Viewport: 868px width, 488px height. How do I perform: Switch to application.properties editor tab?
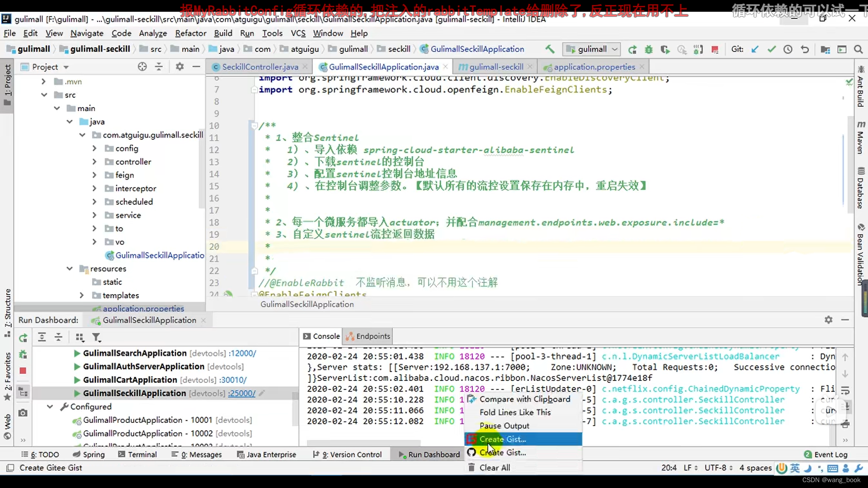[x=594, y=67]
